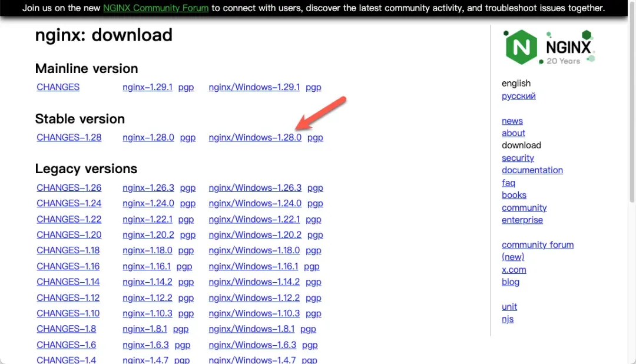Open the documentation page
Image resolution: width=636 pixels, height=364 pixels.
pyautogui.click(x=532, y=170)
